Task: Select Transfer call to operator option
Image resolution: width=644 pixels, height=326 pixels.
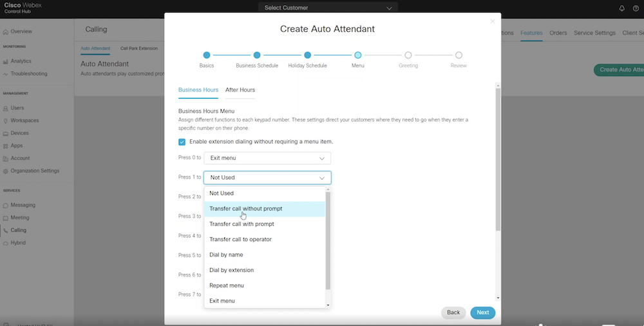Action: (x=265, y=239)
